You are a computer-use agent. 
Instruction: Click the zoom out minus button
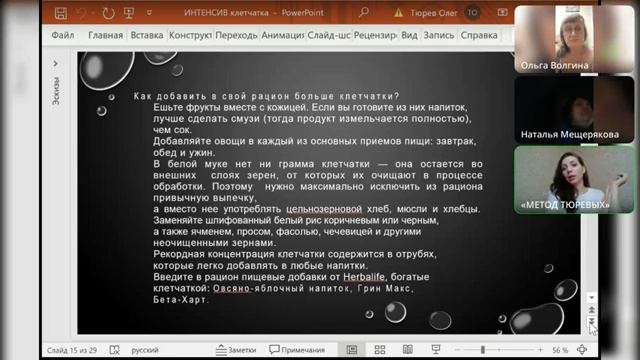(458, 350)
